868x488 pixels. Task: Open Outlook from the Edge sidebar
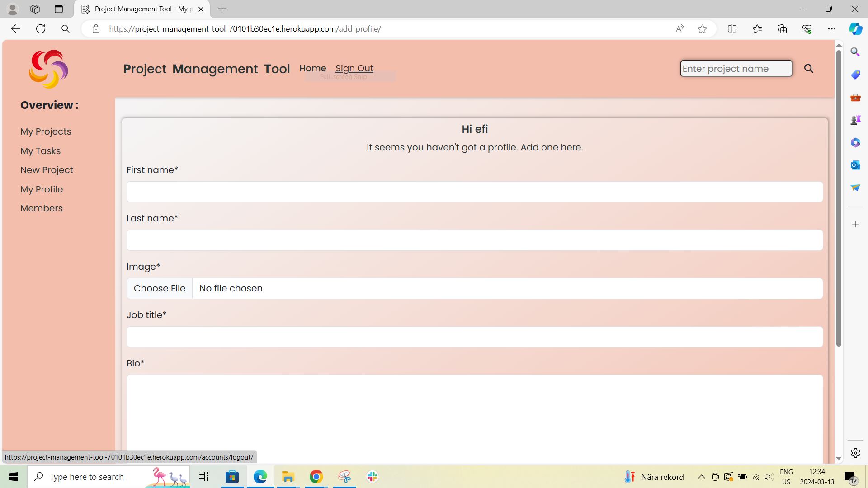(855, 165)
